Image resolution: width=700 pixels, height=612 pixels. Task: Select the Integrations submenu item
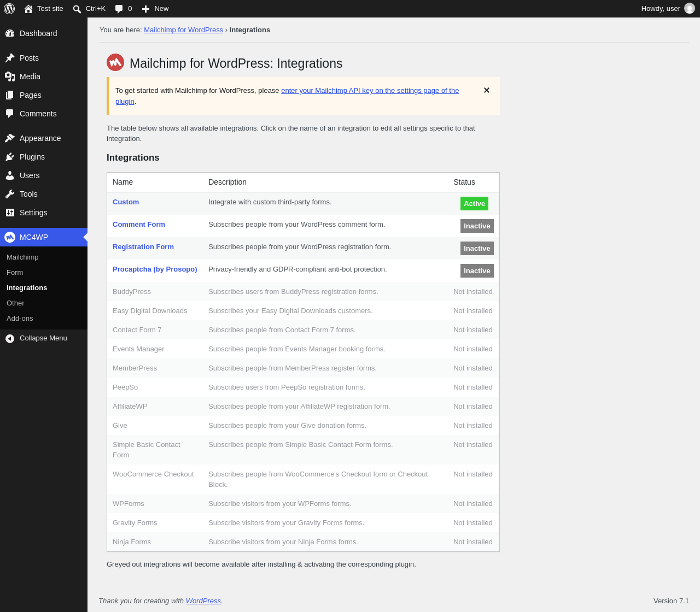pos(27,288)
